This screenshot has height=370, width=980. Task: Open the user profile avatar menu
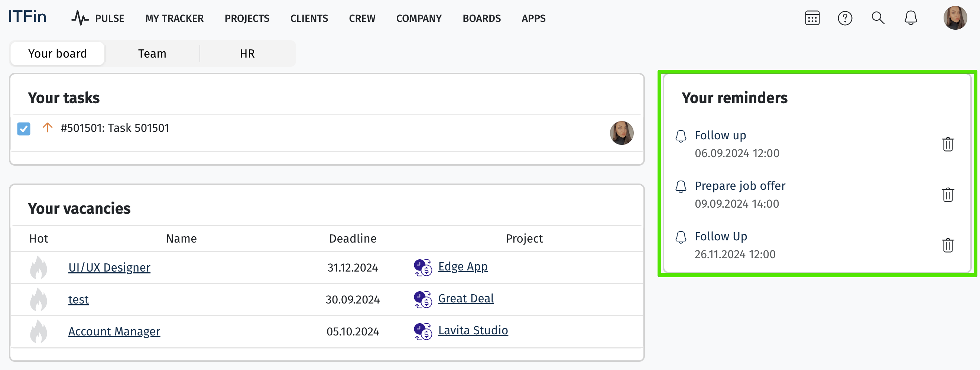955,18
